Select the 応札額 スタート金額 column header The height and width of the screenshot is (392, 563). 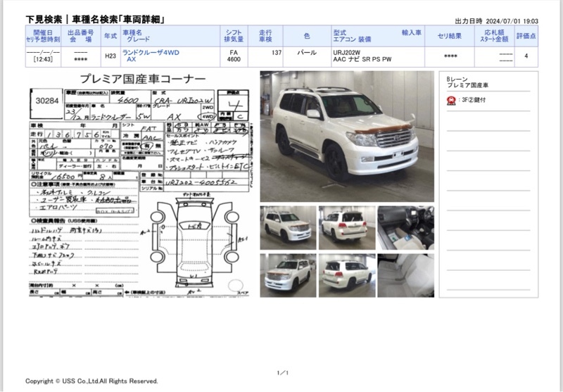click(495, 36)
